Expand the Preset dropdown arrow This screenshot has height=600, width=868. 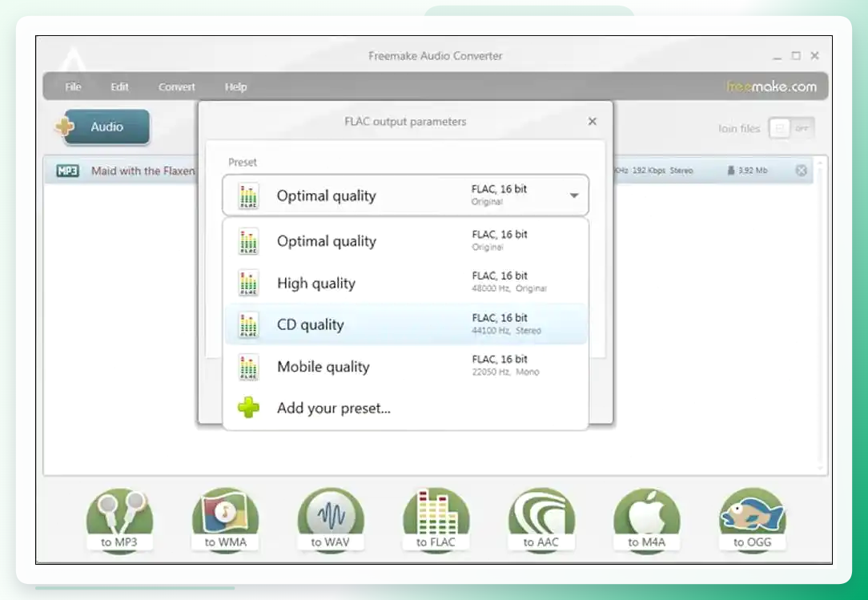pos(574,195)
